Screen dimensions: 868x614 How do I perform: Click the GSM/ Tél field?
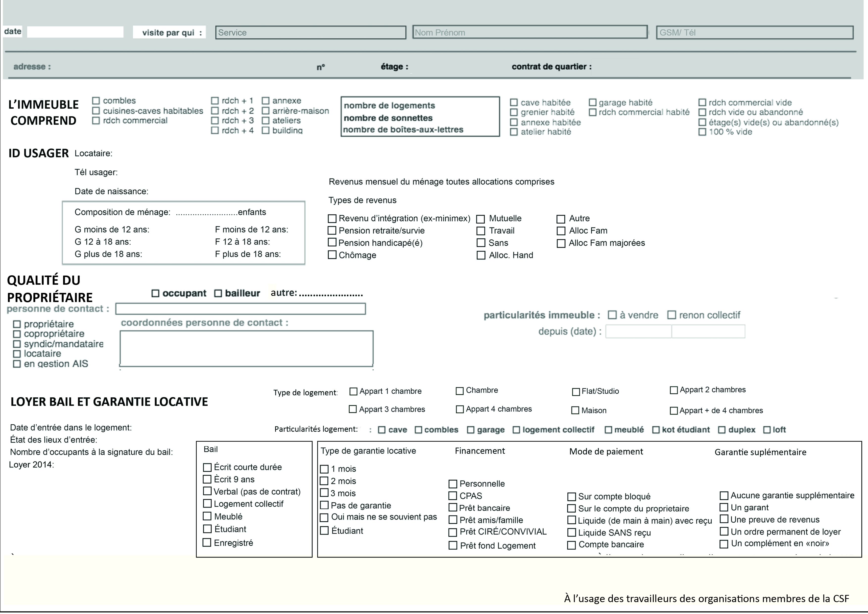click(x=755, y=32)
